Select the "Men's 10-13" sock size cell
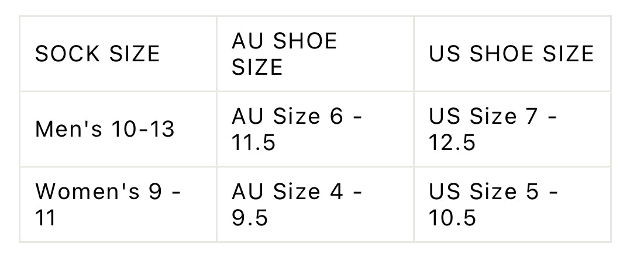The width and height of the screenshot is (644, 268). click(x=105, y=129)
